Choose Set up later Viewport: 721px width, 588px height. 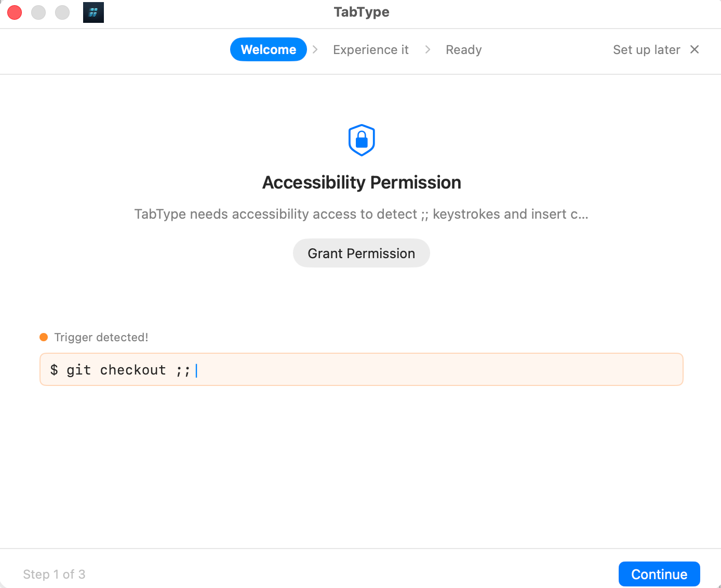tap(646, 49)
